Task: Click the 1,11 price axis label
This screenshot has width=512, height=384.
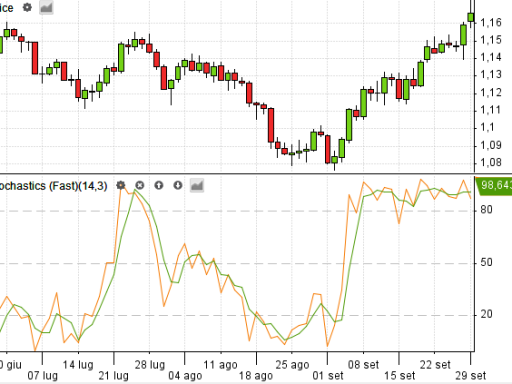Action: pyautogui.click(x=491, y=110)
